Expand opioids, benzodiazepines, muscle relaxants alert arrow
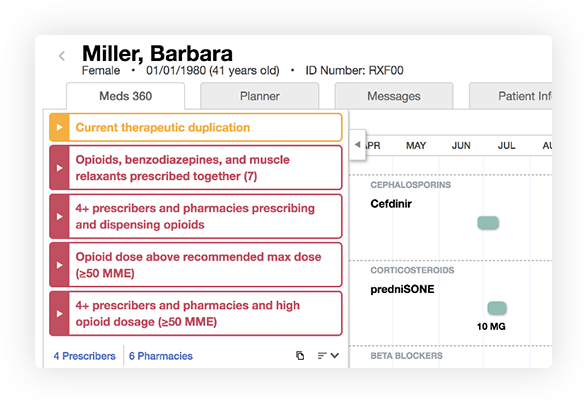The width and height of the screenshot is (587, 403). (x=59, y=168)
